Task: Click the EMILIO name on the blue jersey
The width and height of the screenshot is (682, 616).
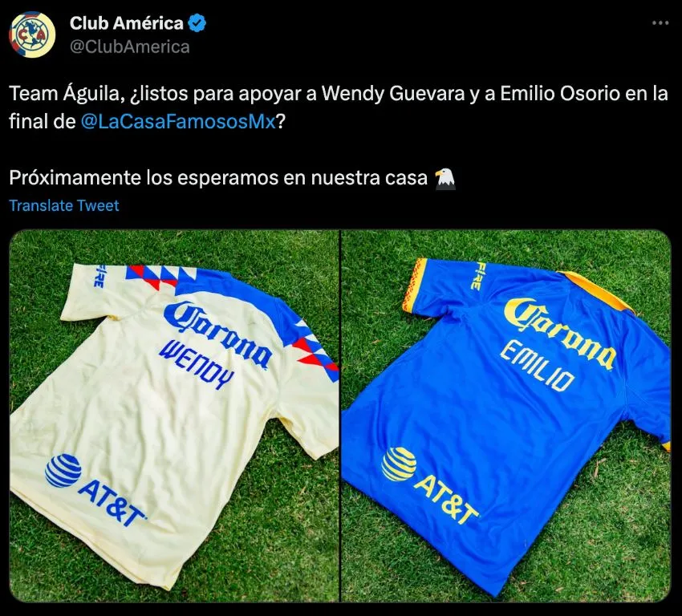Action: [537, 366]
